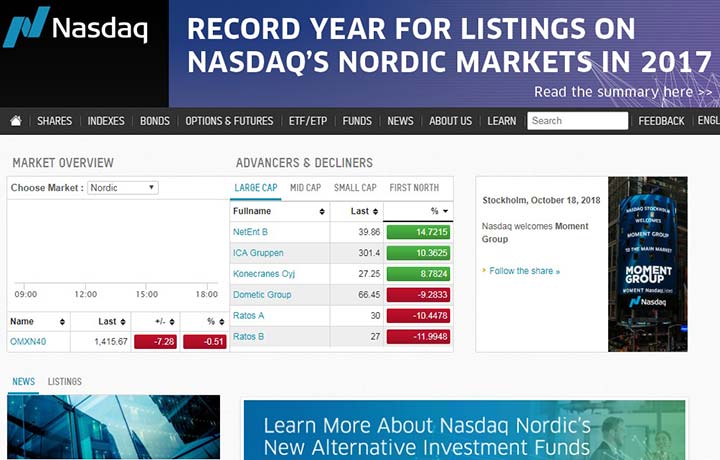Click the 301.4 last price cell
The width and height of the screenshot is (720, 460).
(369, 253)
